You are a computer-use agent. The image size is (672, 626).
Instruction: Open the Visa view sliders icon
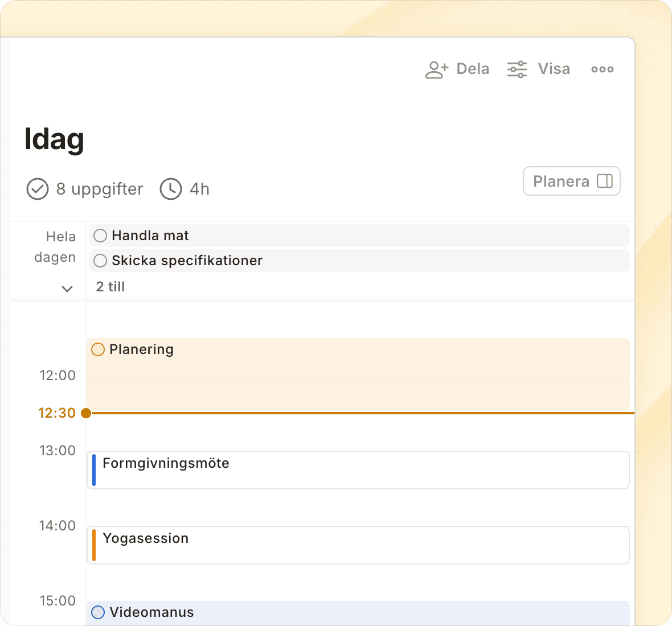517,69
